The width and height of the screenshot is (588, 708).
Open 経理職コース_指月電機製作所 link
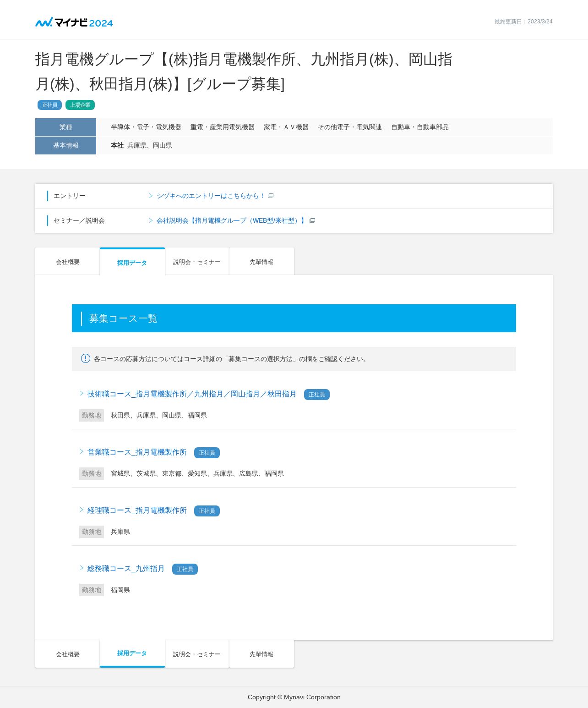137,510
